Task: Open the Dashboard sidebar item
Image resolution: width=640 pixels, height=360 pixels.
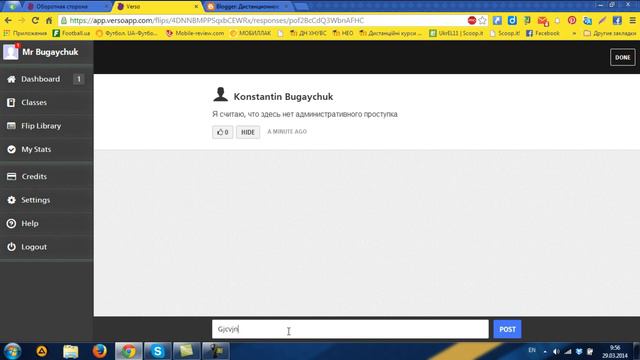Action: [46, 79]
